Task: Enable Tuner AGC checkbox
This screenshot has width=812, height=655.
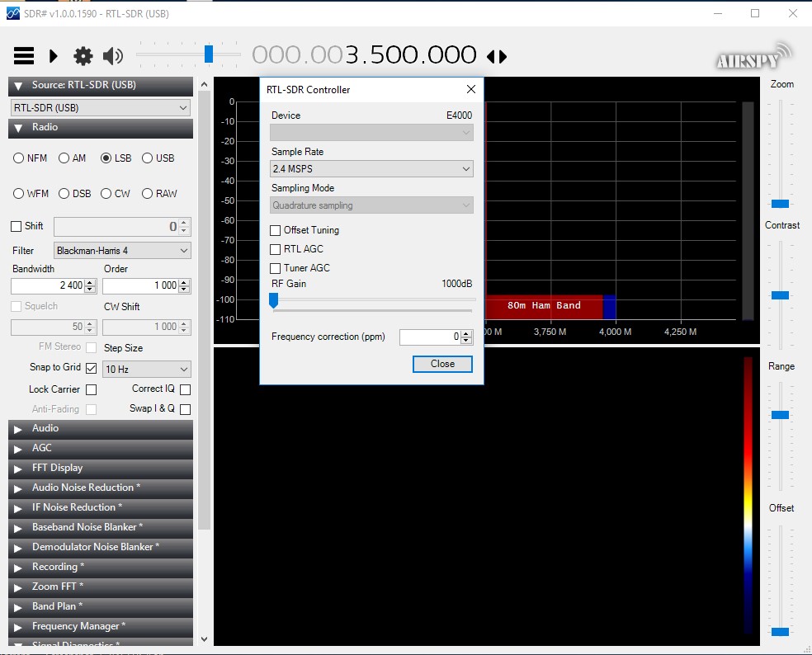Action: tap(276, 268)
